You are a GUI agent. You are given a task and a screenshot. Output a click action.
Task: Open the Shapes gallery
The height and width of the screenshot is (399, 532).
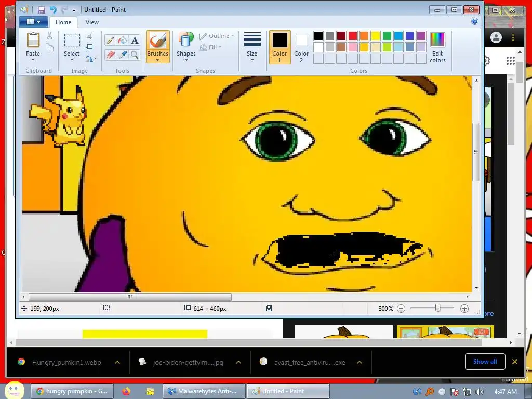[186, 47]
